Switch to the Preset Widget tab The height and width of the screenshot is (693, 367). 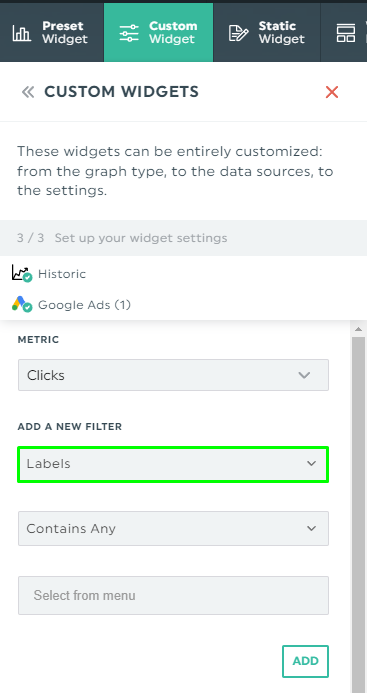[52, 32]
